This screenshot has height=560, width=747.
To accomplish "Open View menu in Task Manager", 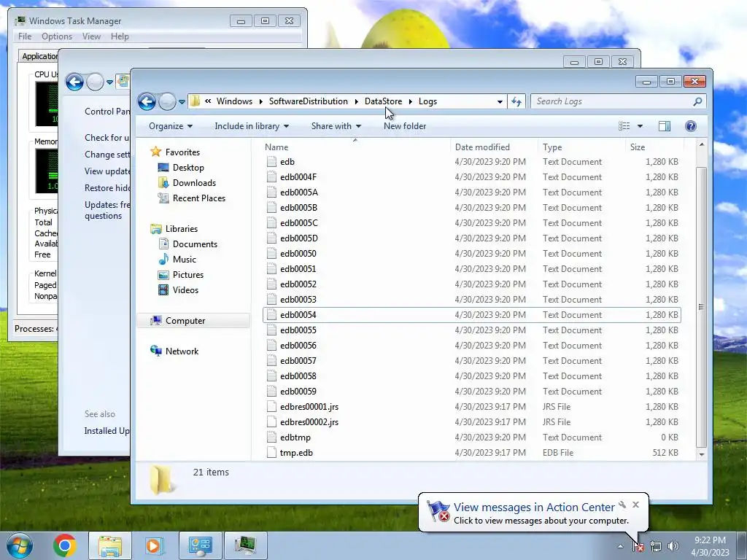I will 91,36.
